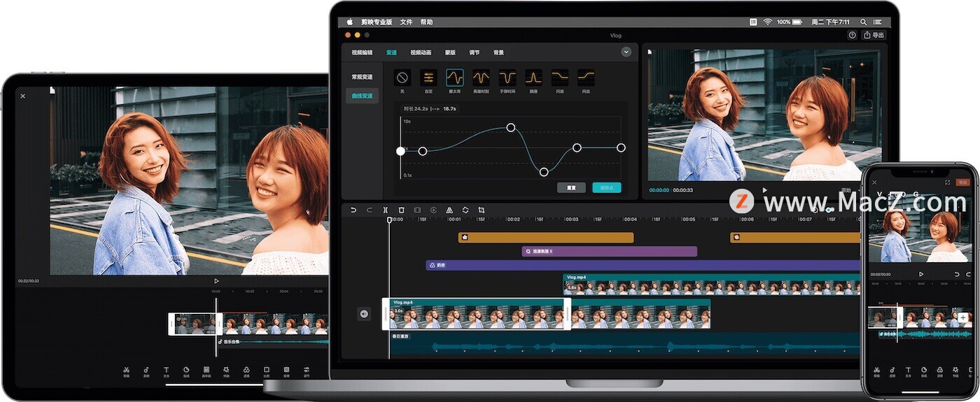Open the 蒙版 tab
This screenshot has width=980, height=402.
pos(451,52)
